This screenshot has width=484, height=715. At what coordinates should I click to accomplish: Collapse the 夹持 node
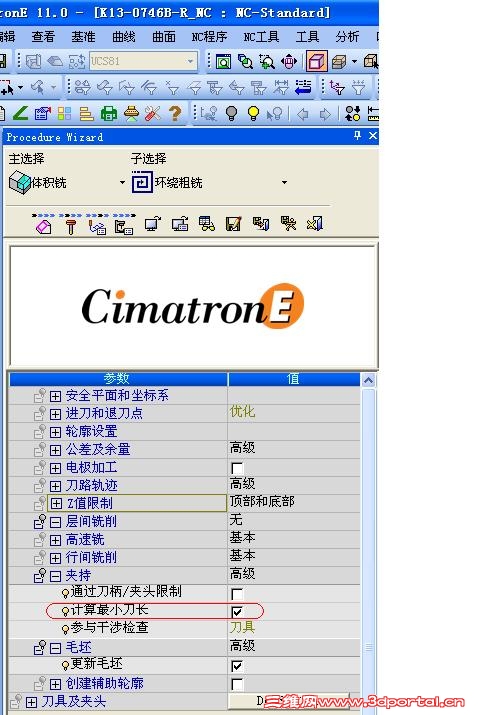(x=55, y=576)
